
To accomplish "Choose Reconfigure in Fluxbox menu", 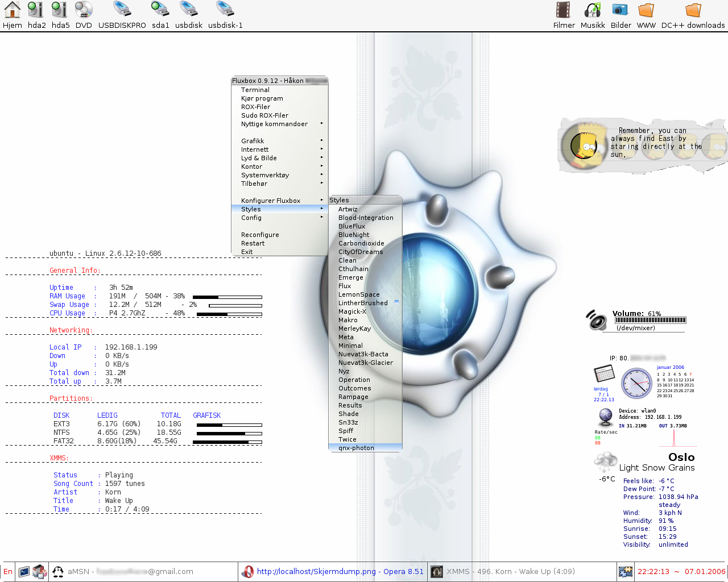I will pos(280,235).
